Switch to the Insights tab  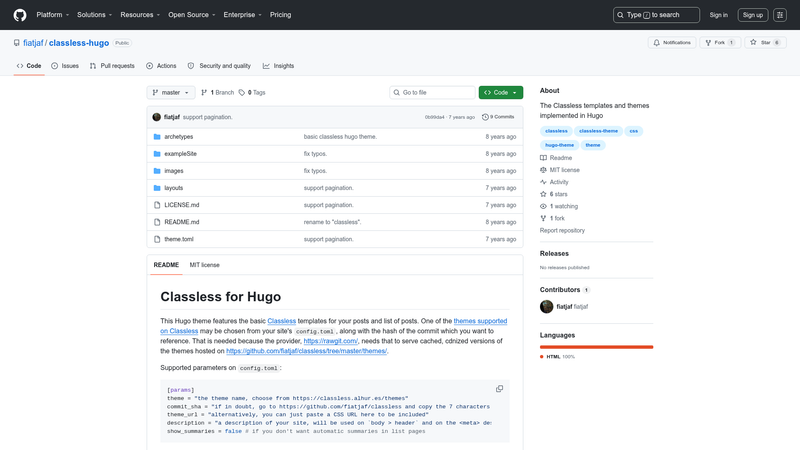click(x=279, y=66)
